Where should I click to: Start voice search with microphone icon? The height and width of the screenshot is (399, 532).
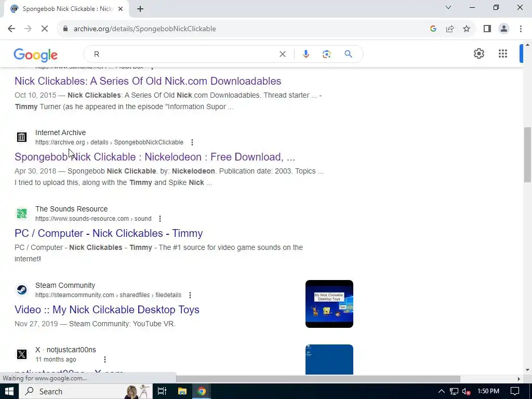click(305, 54)
